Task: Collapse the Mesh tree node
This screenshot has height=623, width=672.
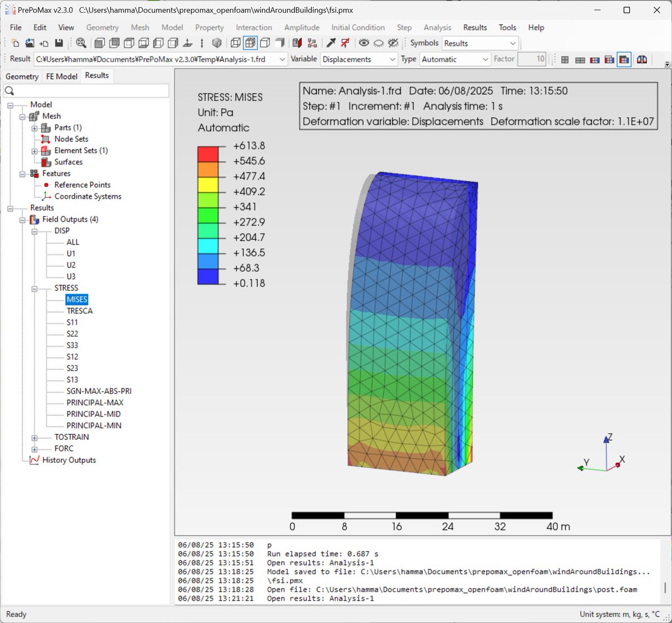Action: pyautogui.click(x=22, y=116)
